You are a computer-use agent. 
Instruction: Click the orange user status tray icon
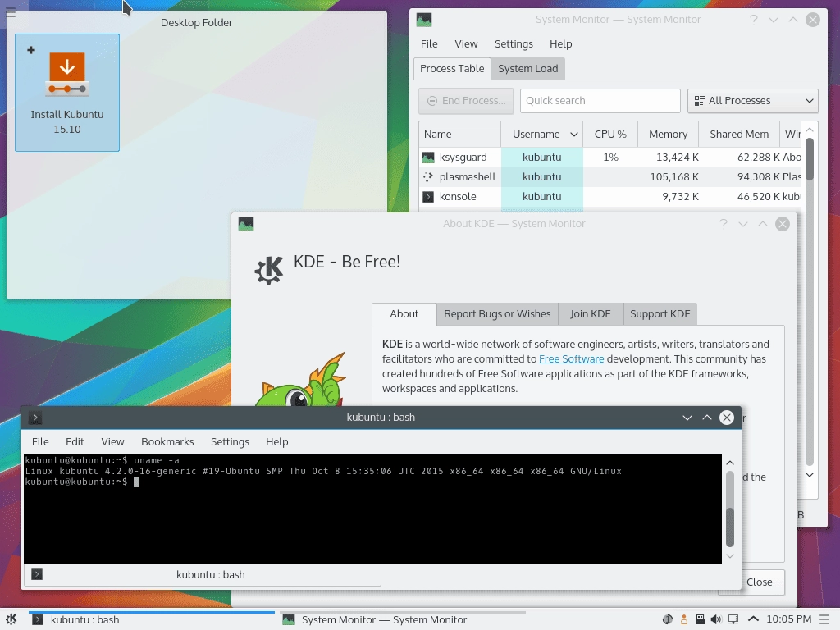click(683, 619)
